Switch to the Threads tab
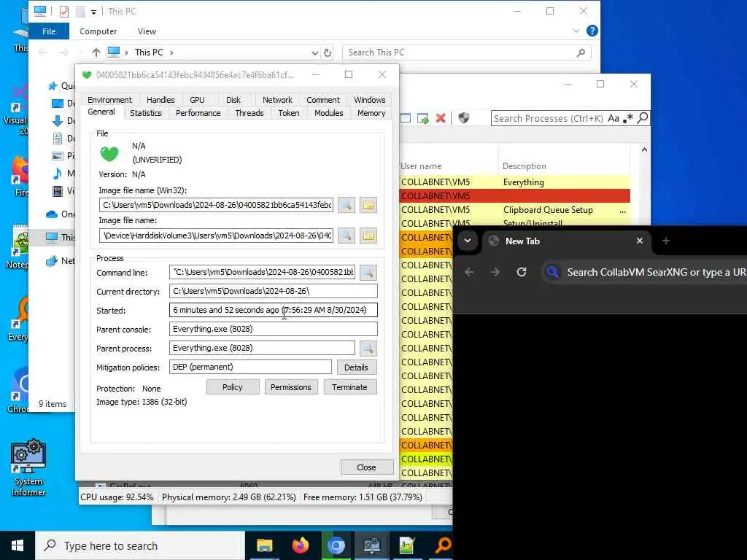 (x=249, y=113)
